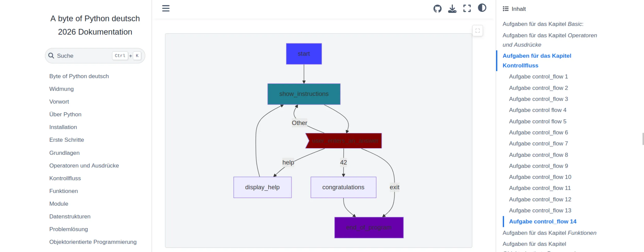The image size is (644, 252).
Task: Focus the Suche search field
Action: coord(95,56)
